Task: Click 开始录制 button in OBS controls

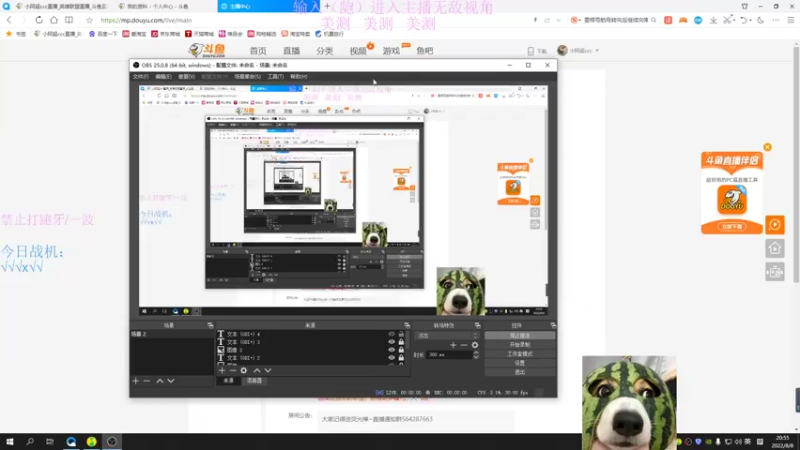Action: click(x=519, y=345)
